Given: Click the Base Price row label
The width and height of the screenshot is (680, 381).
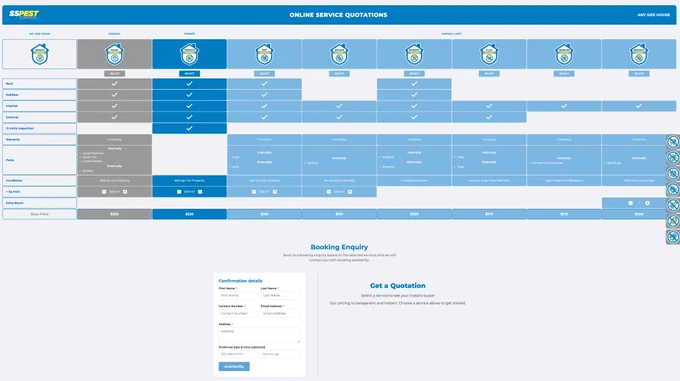Looking at the screenshot, I should [x=39, y=214].
